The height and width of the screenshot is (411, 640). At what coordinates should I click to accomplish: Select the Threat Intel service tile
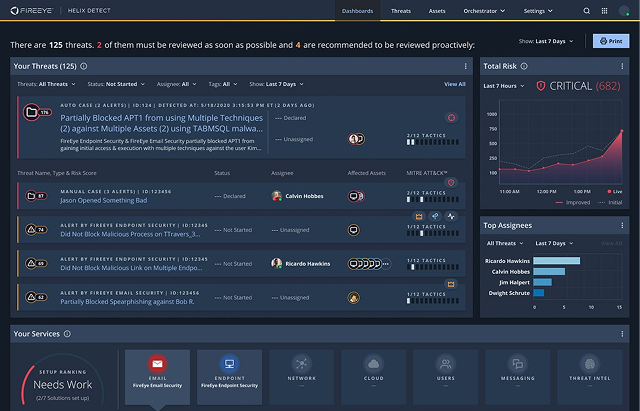[x=590, y=377]
